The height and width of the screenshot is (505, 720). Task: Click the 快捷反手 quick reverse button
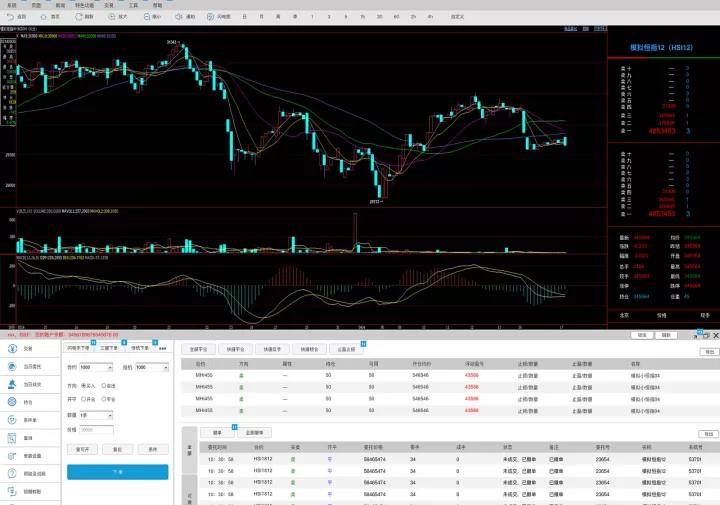coord(272,349)
